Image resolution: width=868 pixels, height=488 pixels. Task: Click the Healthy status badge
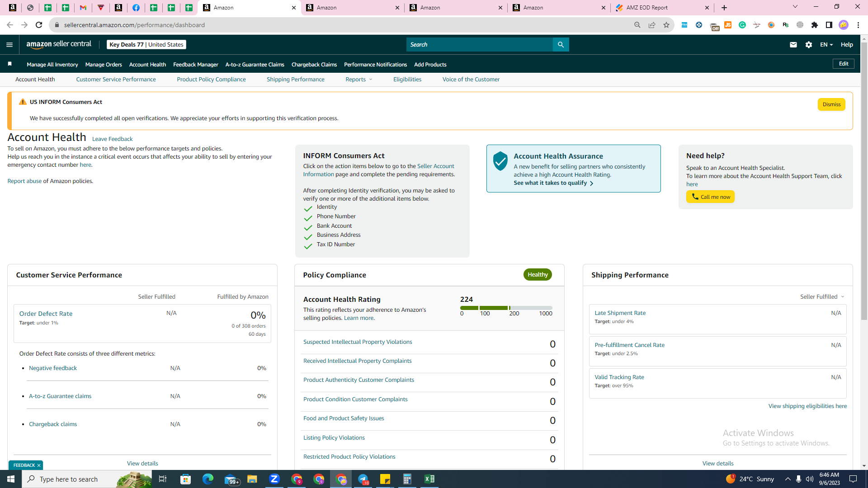click(x=538, y=275)
